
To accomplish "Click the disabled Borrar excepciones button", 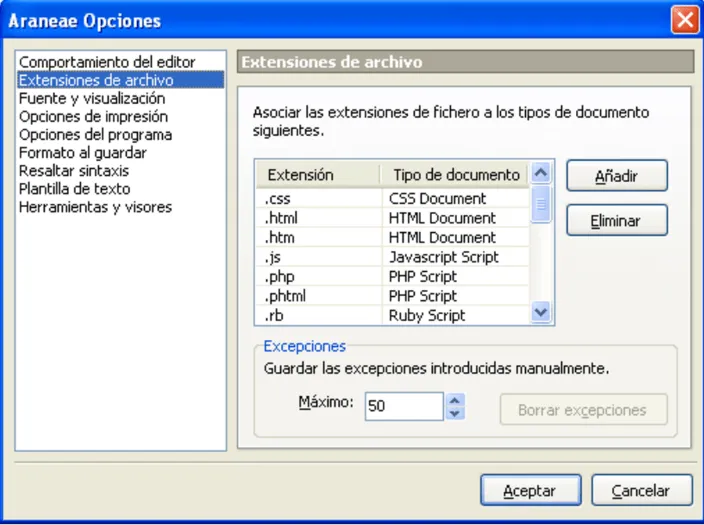I will (x=584, y=409).
